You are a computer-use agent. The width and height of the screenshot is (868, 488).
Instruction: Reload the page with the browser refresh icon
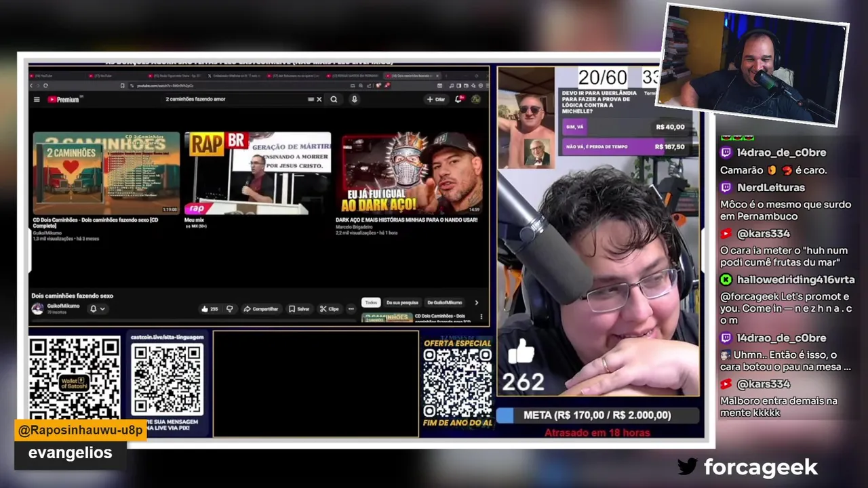[45, 85]
